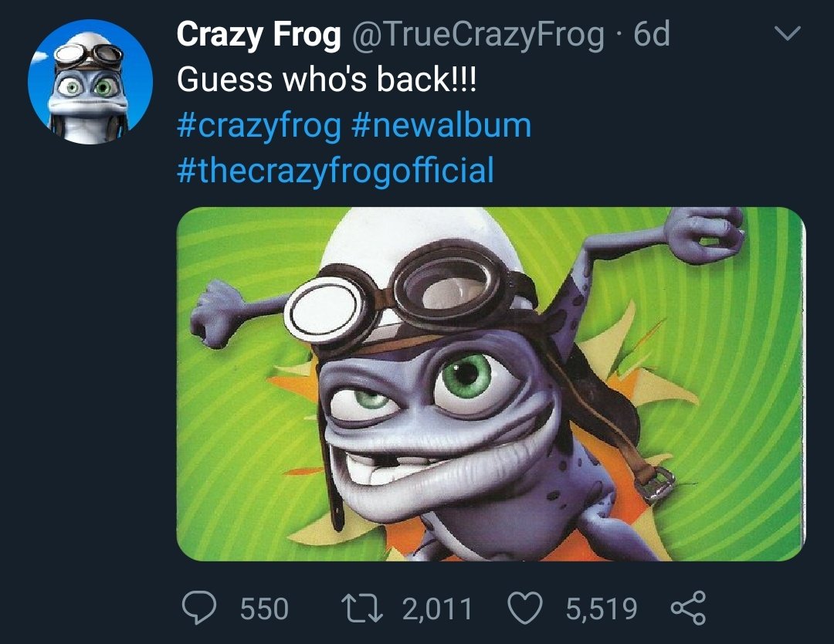The image size is (834, 644).
Task: Expand tweet options chevron arrow
Action: [x=787, y=33]
